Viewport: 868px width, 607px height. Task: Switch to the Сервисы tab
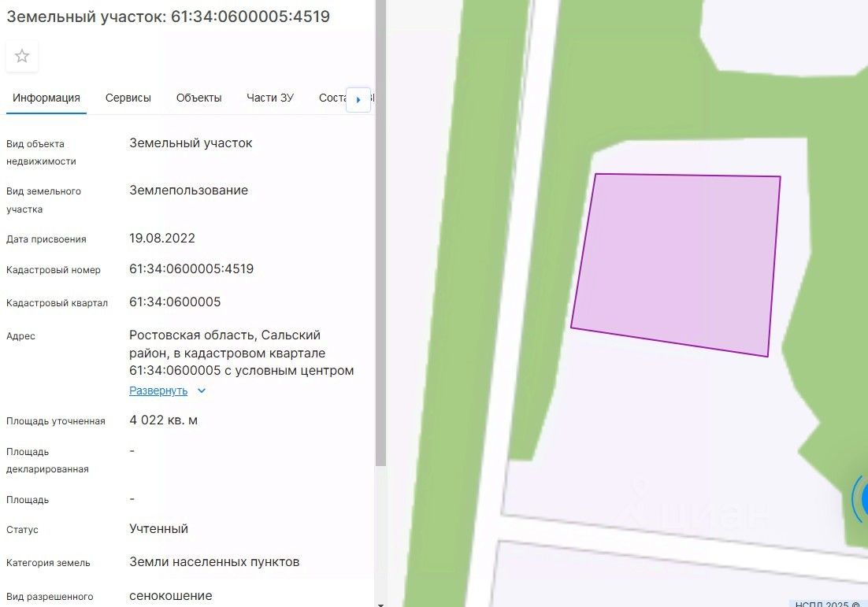pos(128,98)
